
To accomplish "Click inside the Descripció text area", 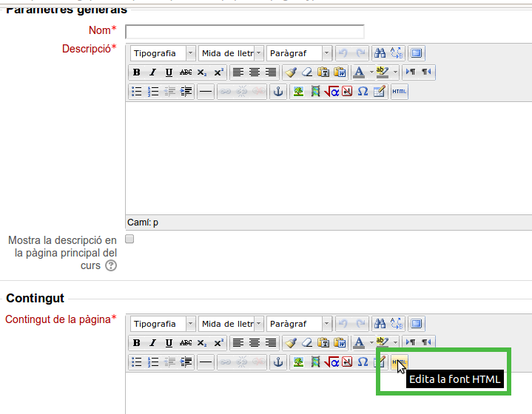I will click(x=326, y=155).
